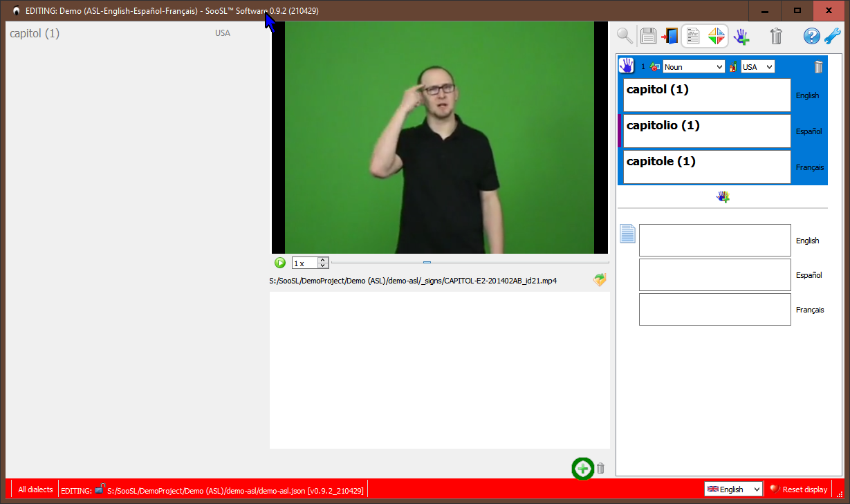Click the empty English notes field

(x=714, y=240)
